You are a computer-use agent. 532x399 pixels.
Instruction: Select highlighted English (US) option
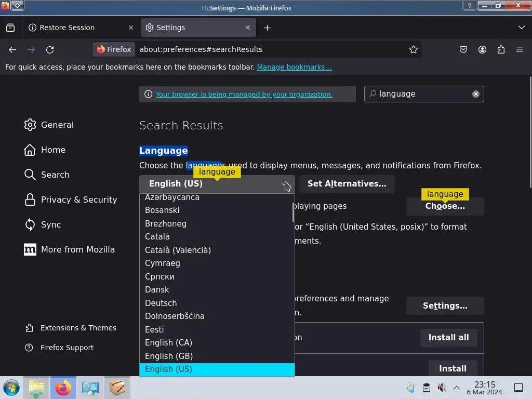217,369
